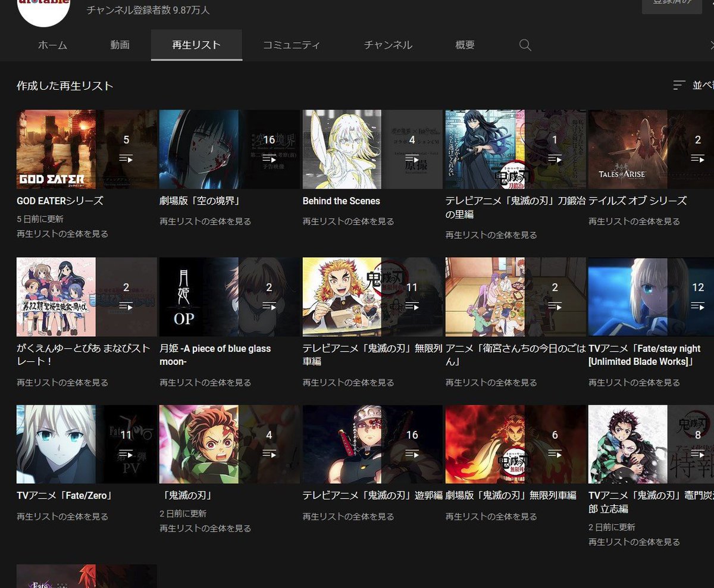Viewport: 714px width, 588px height.
Task: Click playlist icon on 月姫 thumbnail
Action: (269, 306)
